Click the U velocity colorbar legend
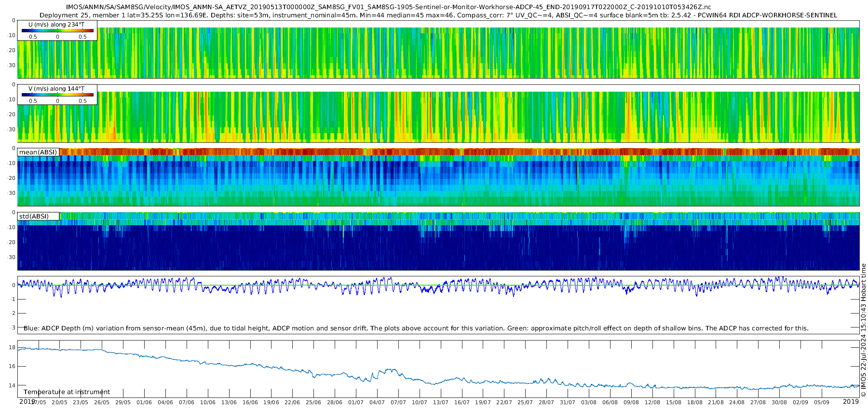Screen dimensions: 868x410 pos(57,30)
